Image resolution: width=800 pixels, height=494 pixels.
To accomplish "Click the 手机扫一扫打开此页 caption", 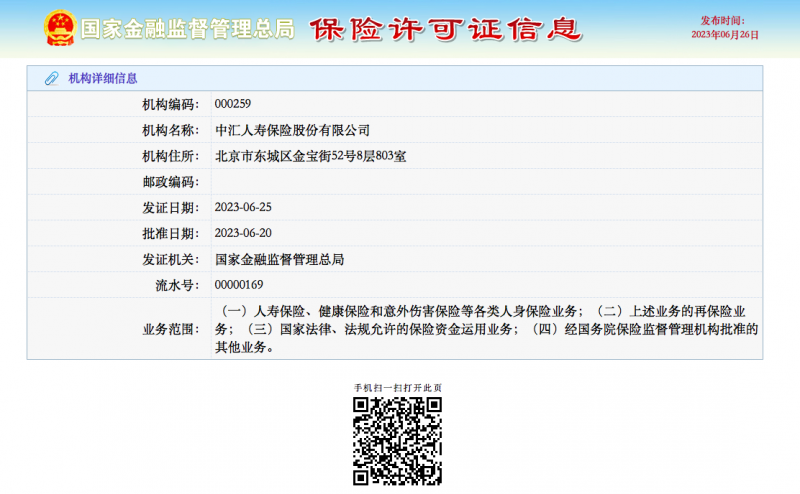I will point(398,388).
